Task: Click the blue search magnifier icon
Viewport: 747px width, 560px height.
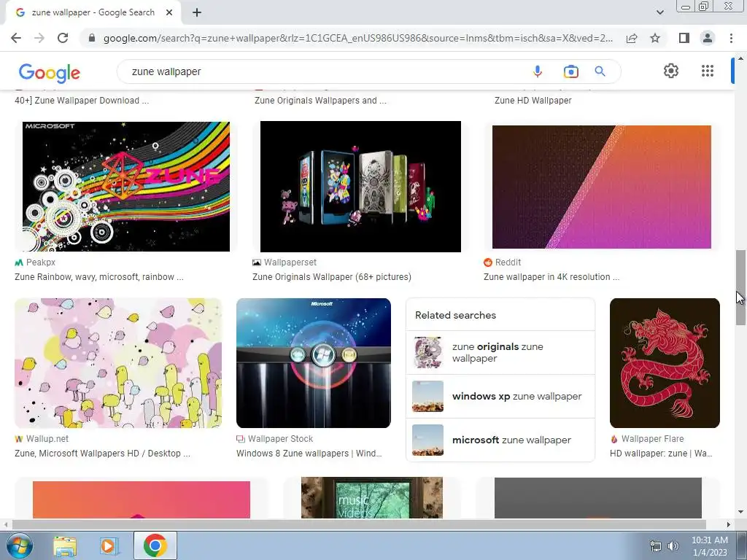Action: 600,71
